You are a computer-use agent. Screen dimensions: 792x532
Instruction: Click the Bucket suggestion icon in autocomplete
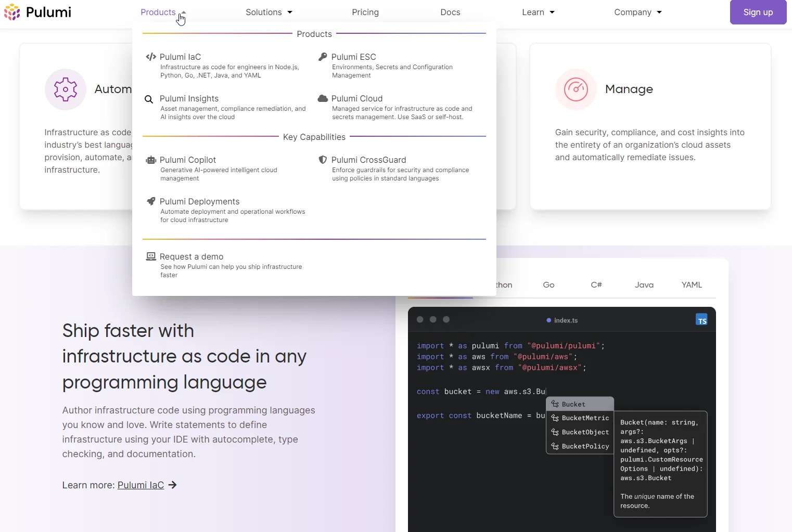(x=555, y=404)
